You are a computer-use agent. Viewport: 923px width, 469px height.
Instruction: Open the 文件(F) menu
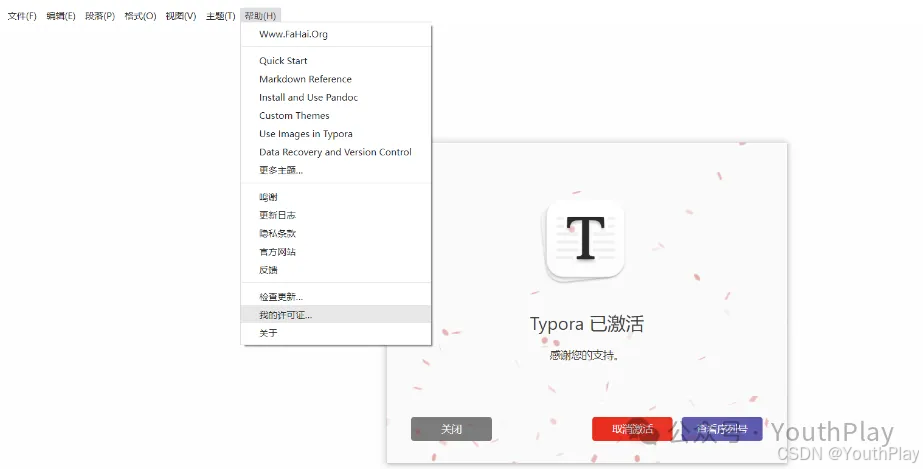(22, 16)
